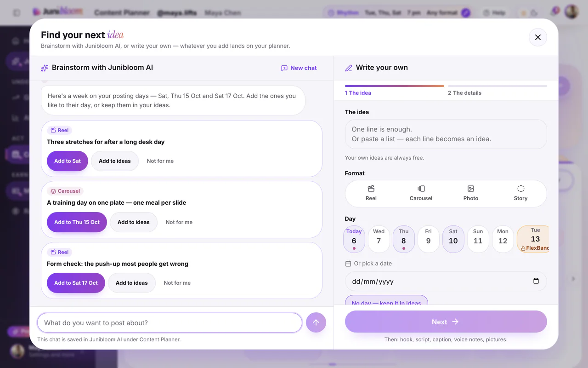The image size is (588, 368).
Task: Pick Sun 11 in the day row
Action: coord(478,239)
